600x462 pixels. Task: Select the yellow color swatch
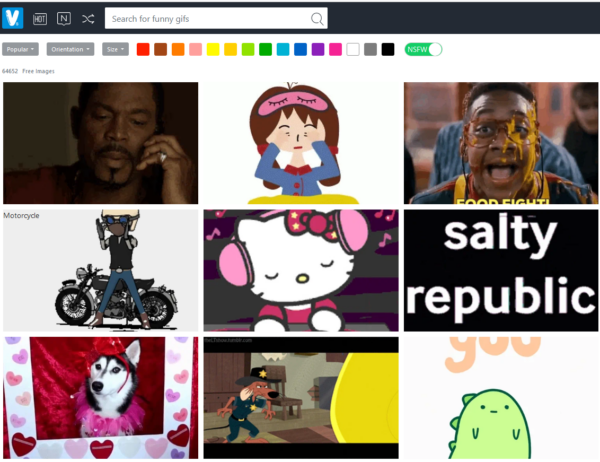pos(213,49)
